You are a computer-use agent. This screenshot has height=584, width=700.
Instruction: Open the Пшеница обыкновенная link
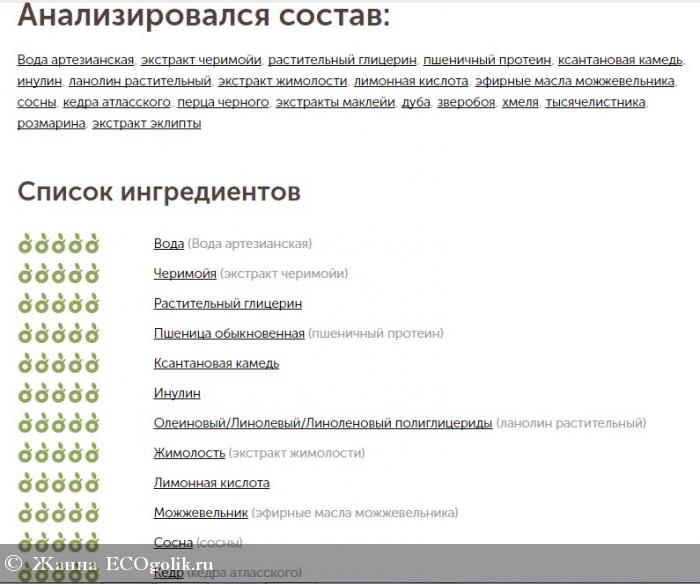pos(229,333)
